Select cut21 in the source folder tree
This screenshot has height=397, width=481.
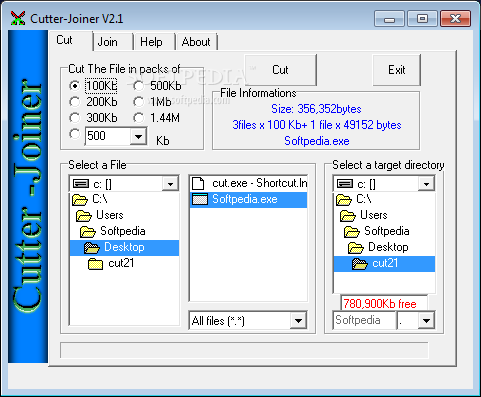(124, 264)
